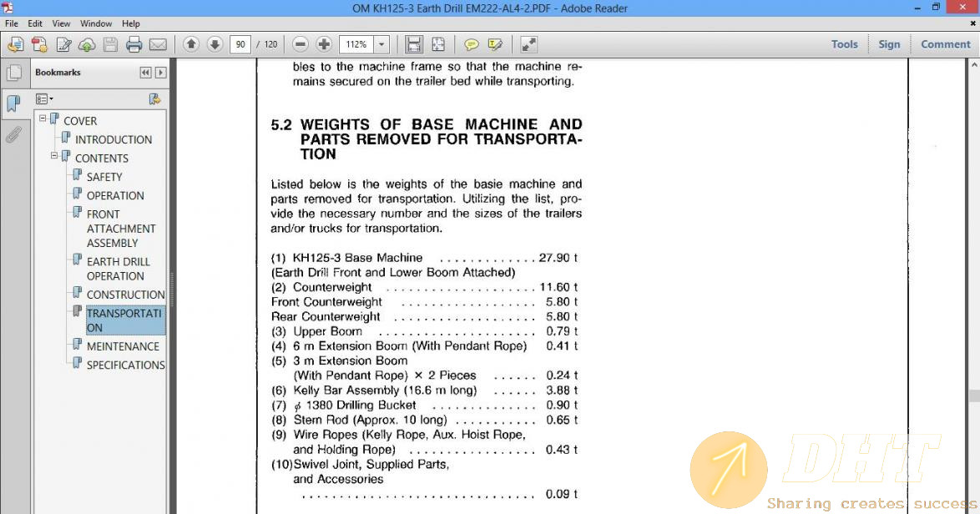980x514 pixels.
Task: Jump to the MEINTENANCE bookmark
Action: coord(123,346)
